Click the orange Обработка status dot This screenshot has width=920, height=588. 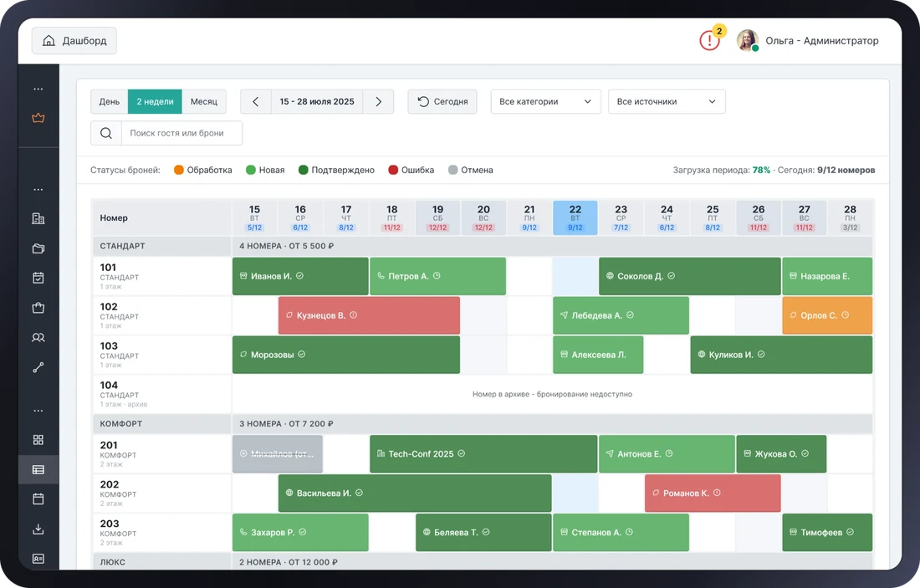tap(179, 170)
